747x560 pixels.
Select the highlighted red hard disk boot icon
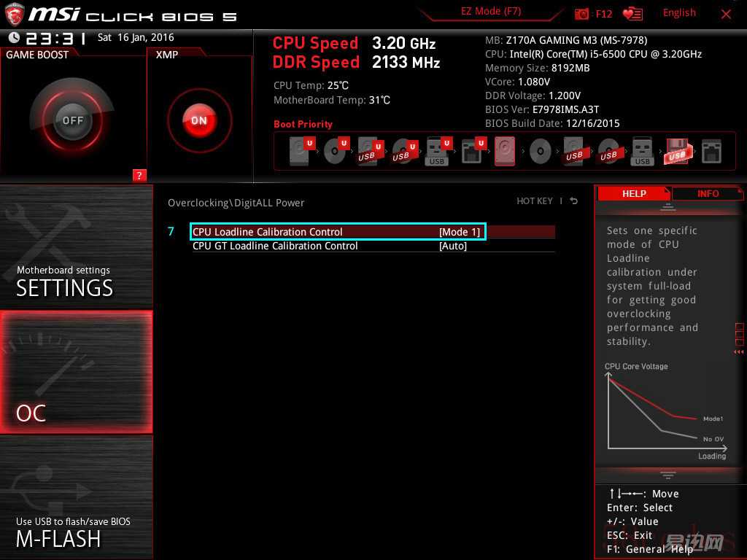(x=505, y=151)
